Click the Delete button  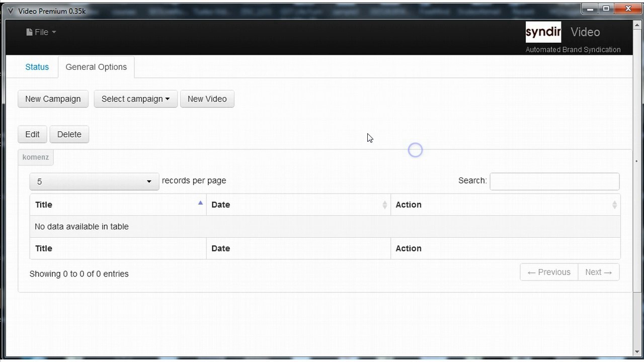69,134
